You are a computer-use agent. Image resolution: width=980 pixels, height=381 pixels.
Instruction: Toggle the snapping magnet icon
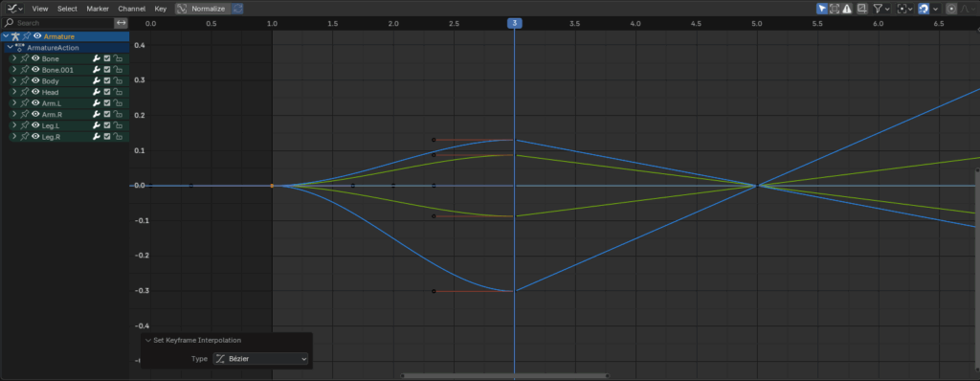(924, 9)
